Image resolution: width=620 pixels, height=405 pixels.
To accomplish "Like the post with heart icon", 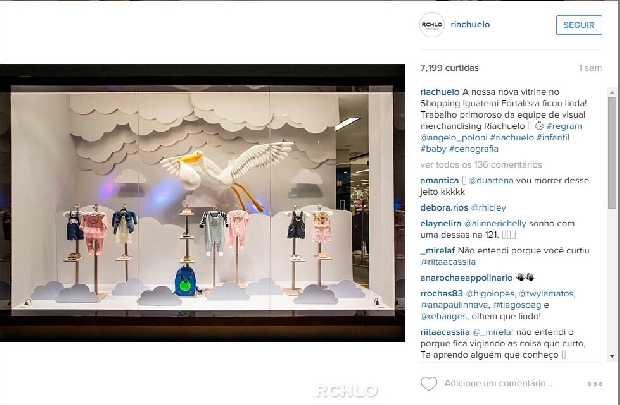I will pos(429,383).
